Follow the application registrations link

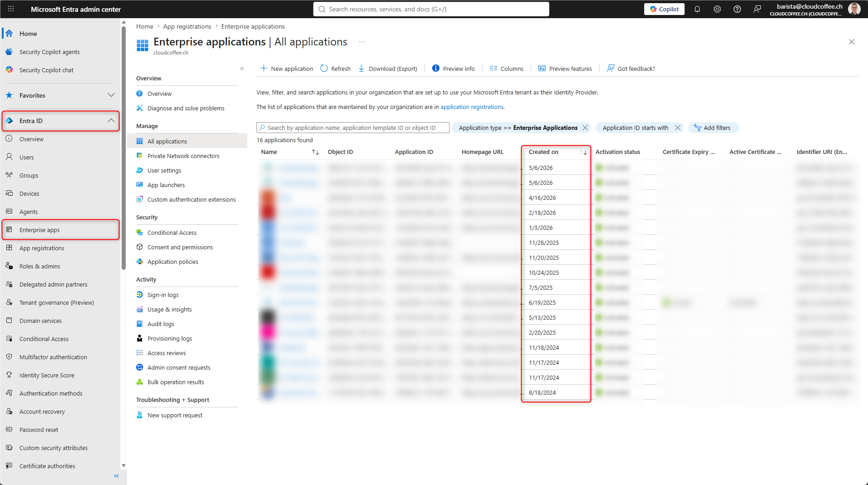(x=472, y=107)
